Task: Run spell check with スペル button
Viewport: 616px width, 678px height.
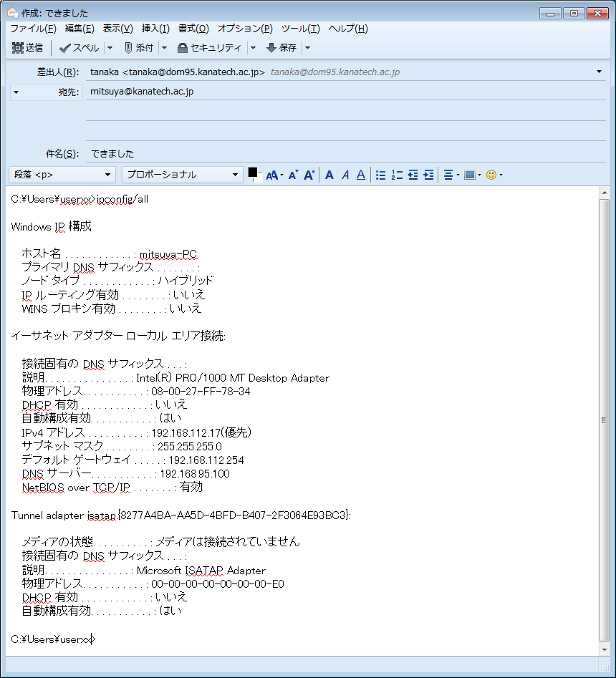Action: 80,47
